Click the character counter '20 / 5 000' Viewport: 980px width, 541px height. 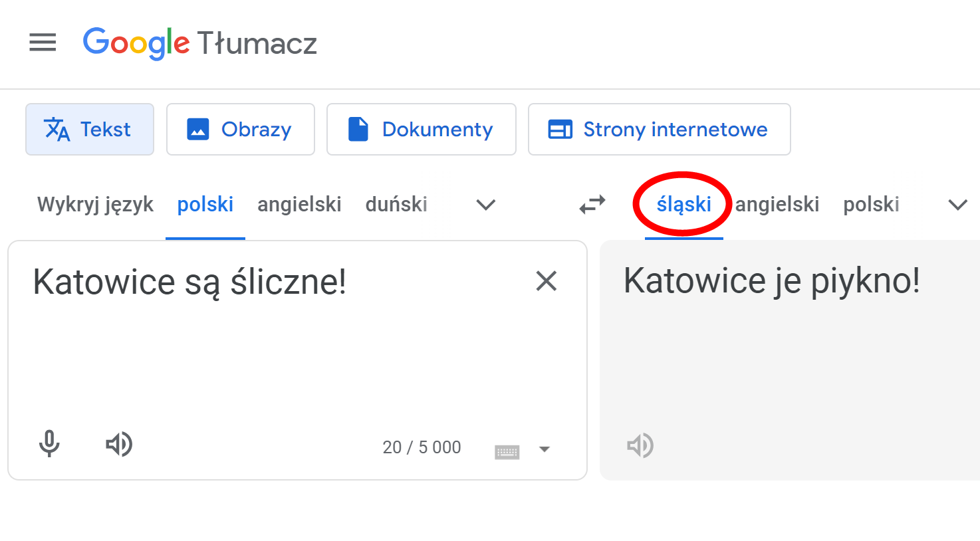[x=422, y=447]
